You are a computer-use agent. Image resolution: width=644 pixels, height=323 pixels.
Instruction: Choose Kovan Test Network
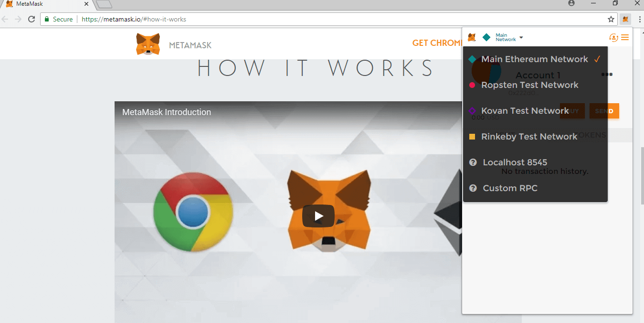pos(535,111)
